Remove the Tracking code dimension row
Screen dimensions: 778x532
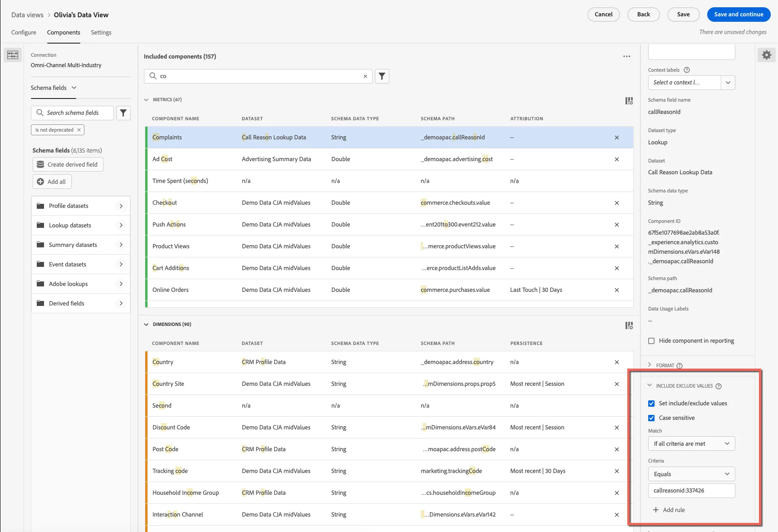617,471
